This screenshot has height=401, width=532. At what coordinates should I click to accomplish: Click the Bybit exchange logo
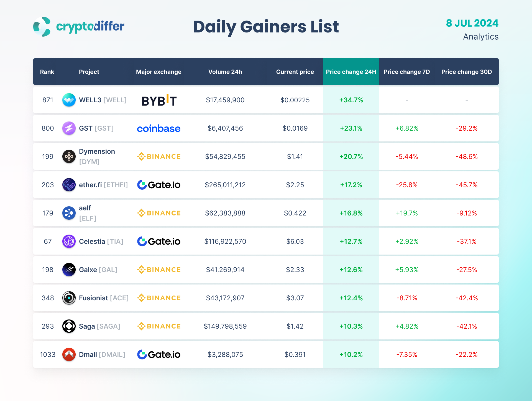tap(159, 100)
